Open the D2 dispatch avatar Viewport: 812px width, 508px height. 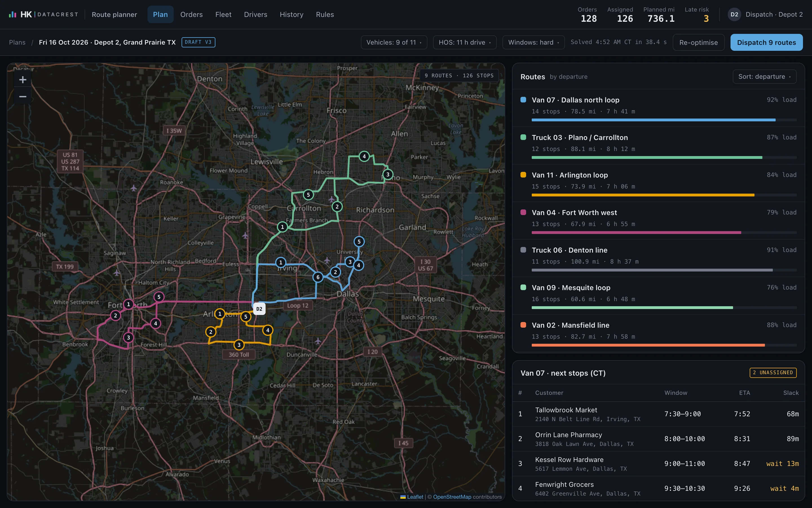(734, 14)
